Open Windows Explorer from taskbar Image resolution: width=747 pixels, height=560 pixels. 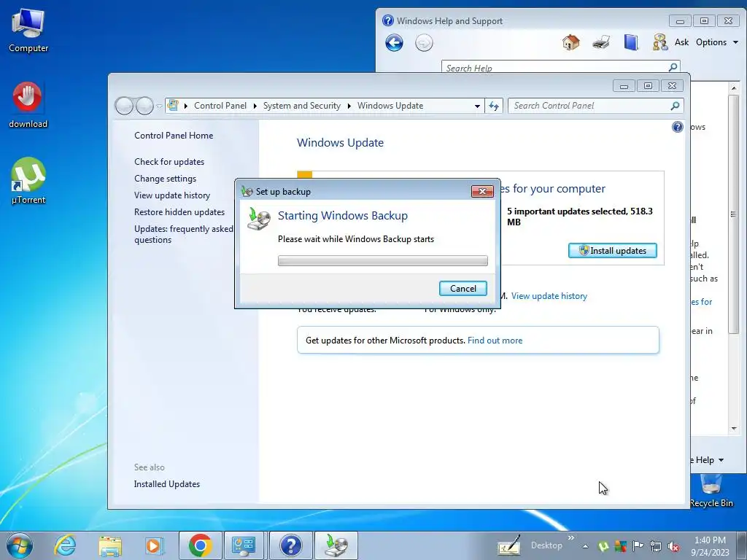point(110,545)
